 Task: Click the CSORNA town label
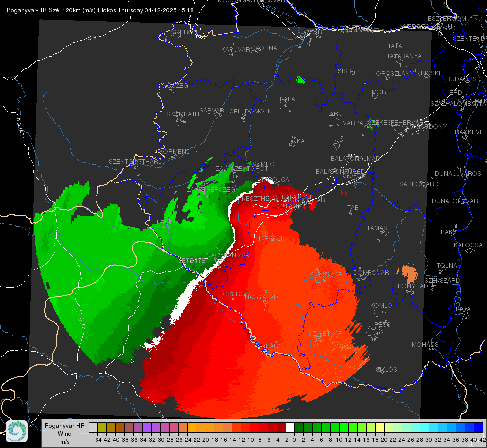point(264,48)
